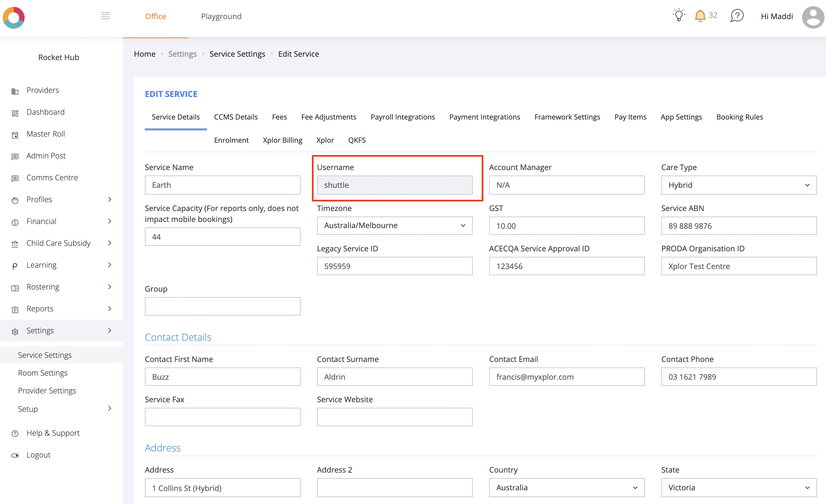
Task: Expand the Financial sidebar submenu
Action: click(x=110, y=221)
